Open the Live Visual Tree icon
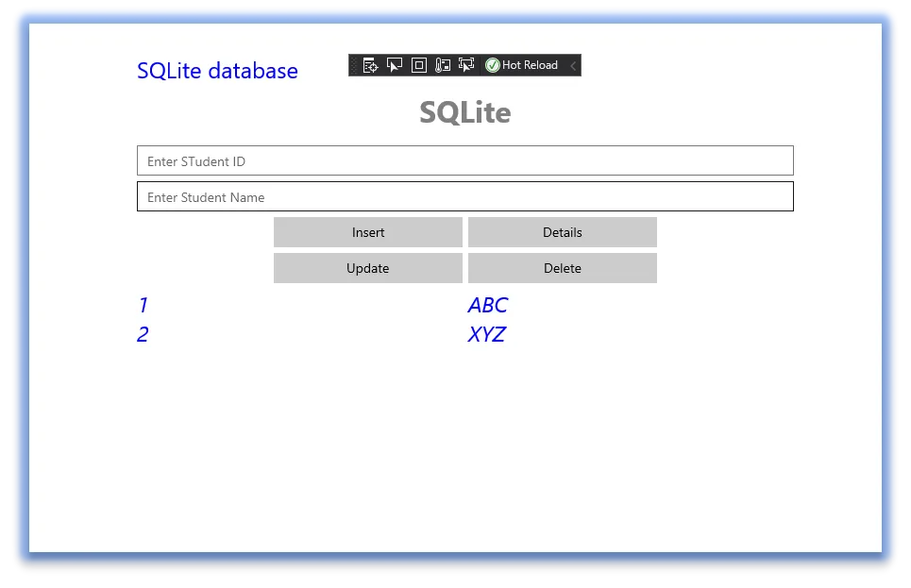The height and width of the screenshot is (588, 911). click(x=370, y=65)
